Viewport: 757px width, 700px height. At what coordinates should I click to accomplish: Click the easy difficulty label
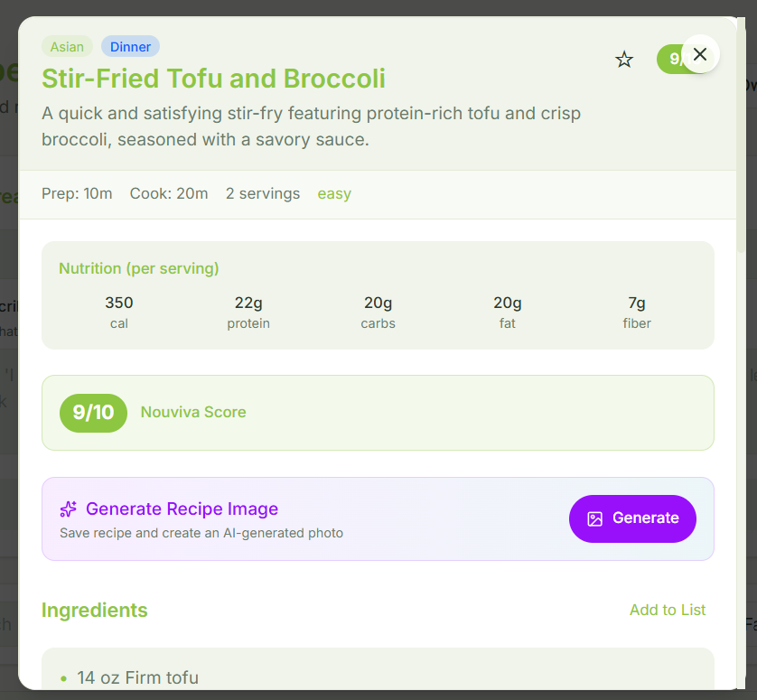point(334,193)
